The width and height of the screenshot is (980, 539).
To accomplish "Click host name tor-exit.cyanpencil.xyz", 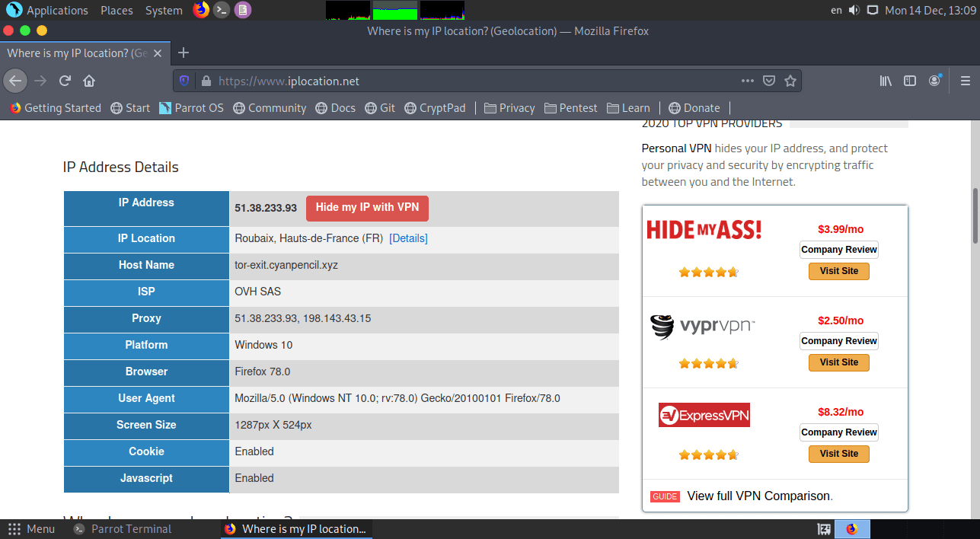I will pyautogui.click(x=286, y=265).
